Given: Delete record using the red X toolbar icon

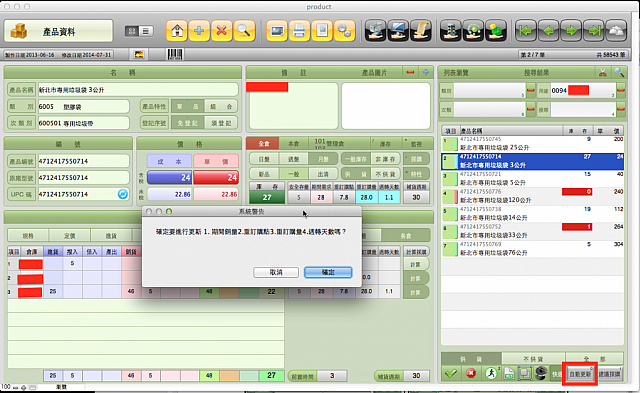Looking at the screenshot, I should 222,31.
